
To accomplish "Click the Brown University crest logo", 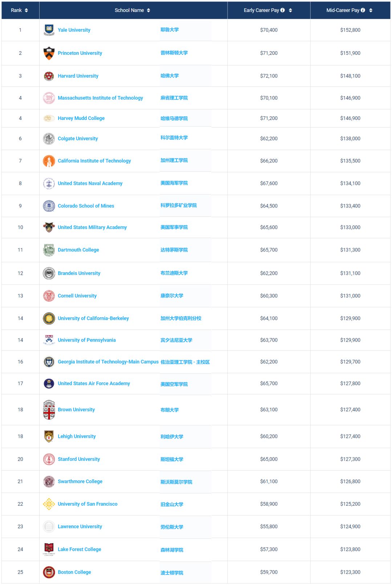I will [49, 409].
